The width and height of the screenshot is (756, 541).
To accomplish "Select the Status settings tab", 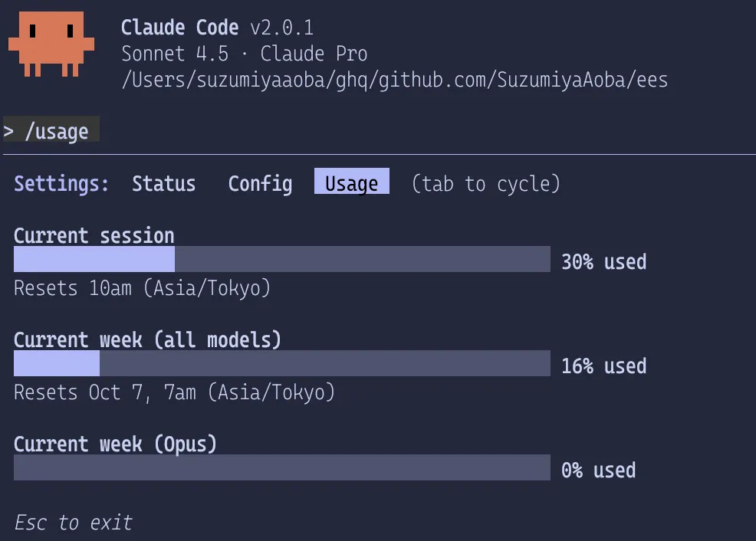I will pos(163,184).
